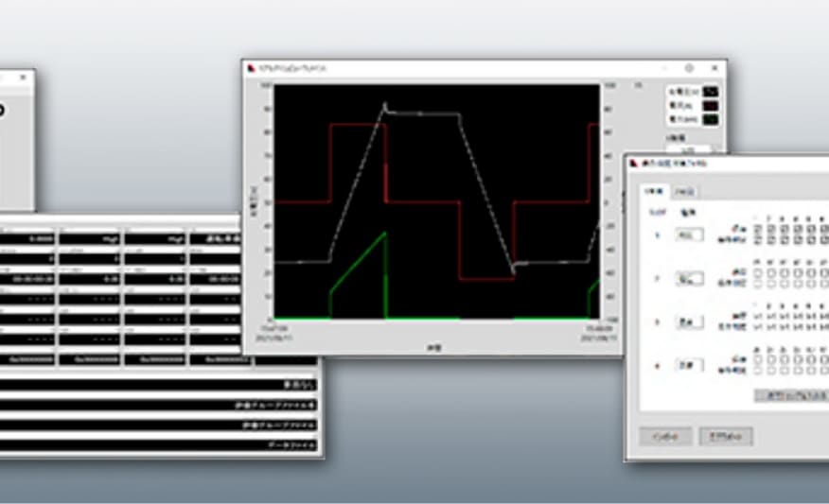Uncheck slot 1 lower-row checkbox in third column
The width and height of the screenshot is (829, 504).
pyautogui.click(x=785, y=240)
